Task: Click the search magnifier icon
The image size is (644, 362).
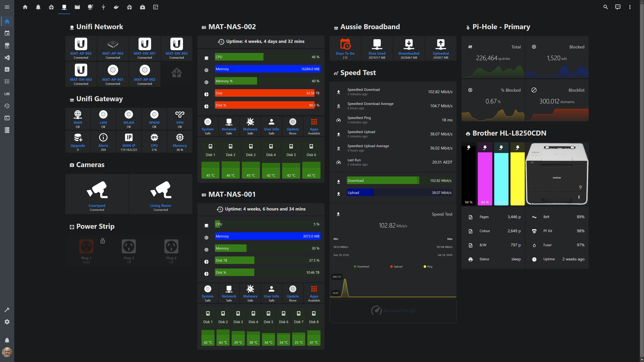Action: click(x=605, y=7)
